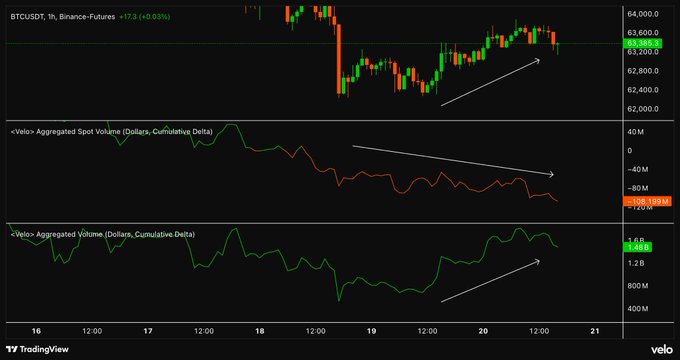Click the 62,000.0 price axis label
Screen dimensions: 680x360
point(643,109)
